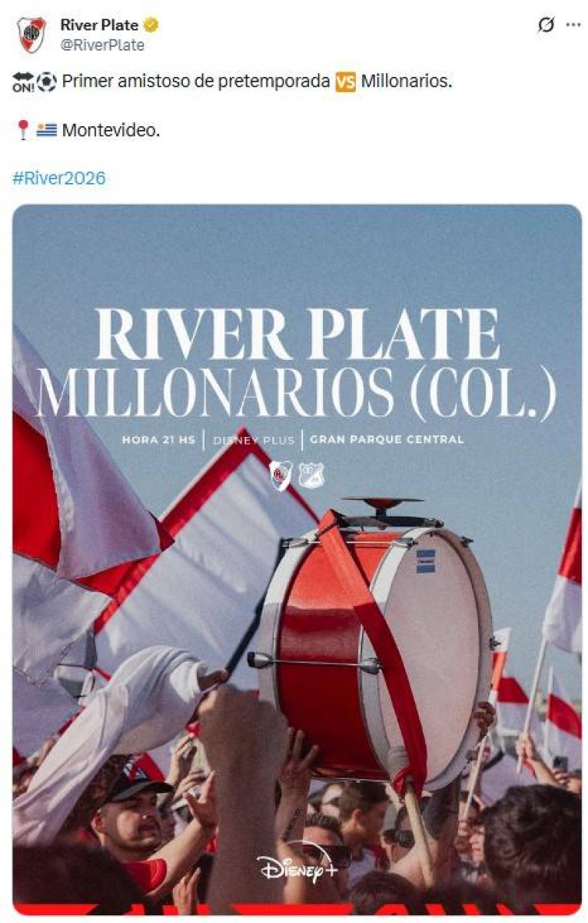Image resolution: width=588 pixels, height=923 pixels.
Task: Click the HORA 21 HS label
Action: (158, 440)
